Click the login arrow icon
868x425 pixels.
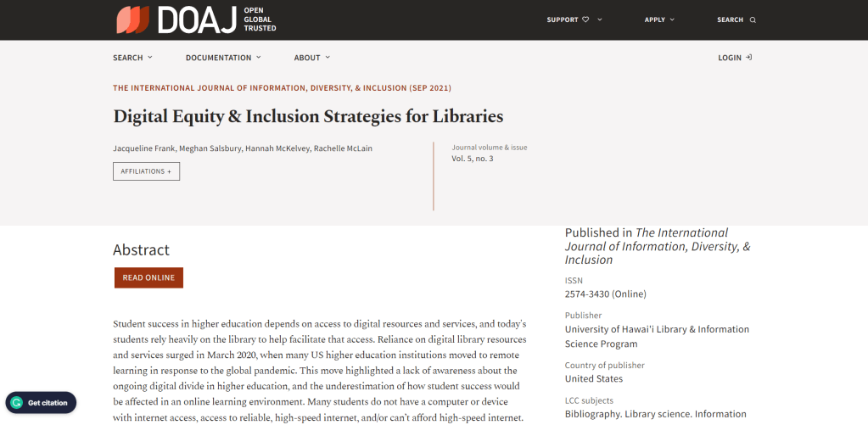748,58
